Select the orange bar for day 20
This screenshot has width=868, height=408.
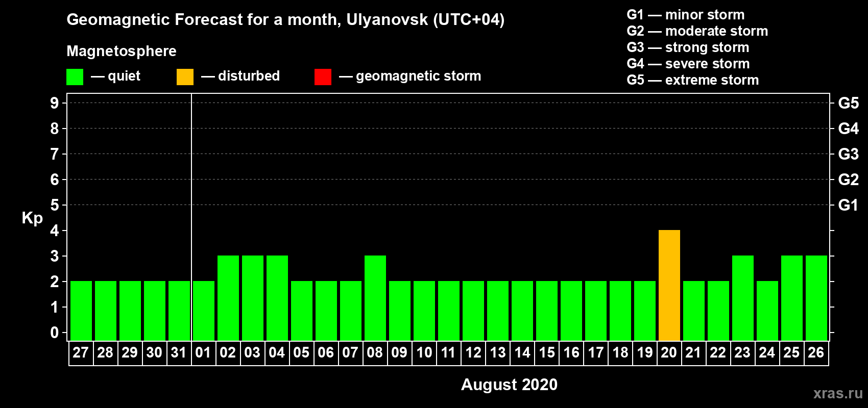click(x=669, y=285)
